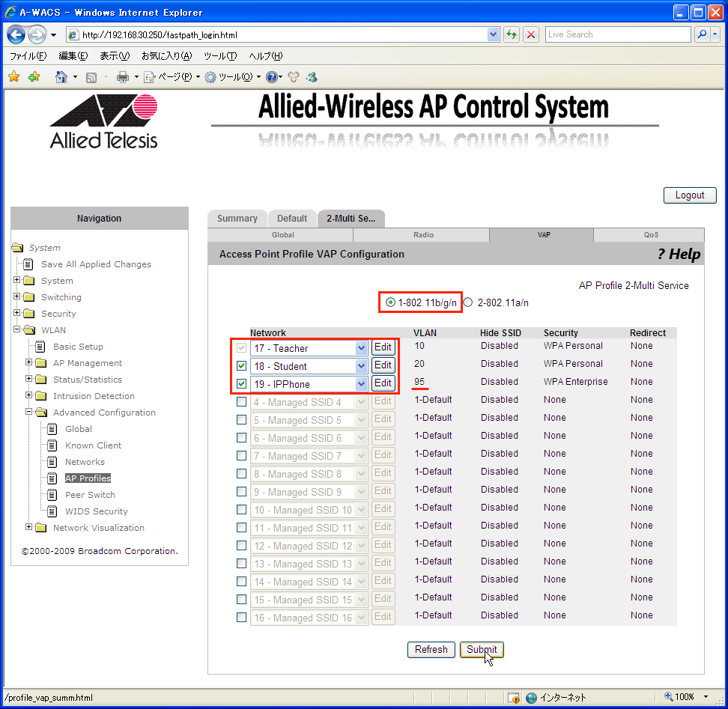The width and height of the screenshot is (728, 709).
Task: Click the Submit button
Action: click(x=482, y=649)
